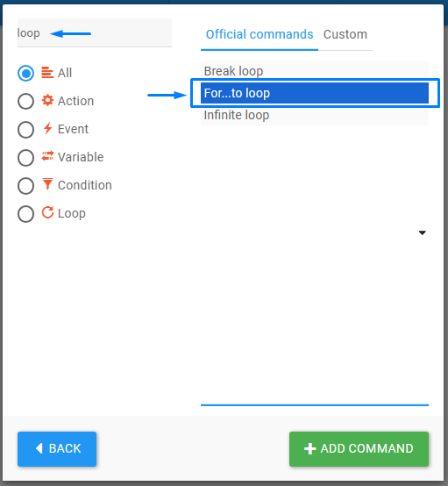The width and height of the screenshot is (448, 486).
Task: Click the Loop circular arrow icon
Action: [47, 212]
